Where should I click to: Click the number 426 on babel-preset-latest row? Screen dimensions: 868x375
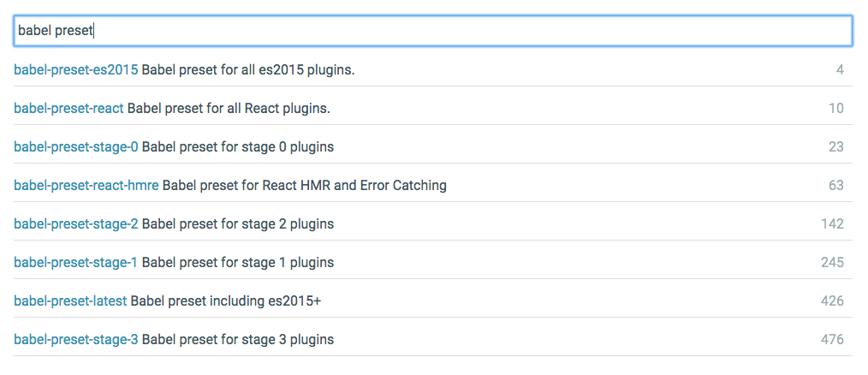(832, 301)
